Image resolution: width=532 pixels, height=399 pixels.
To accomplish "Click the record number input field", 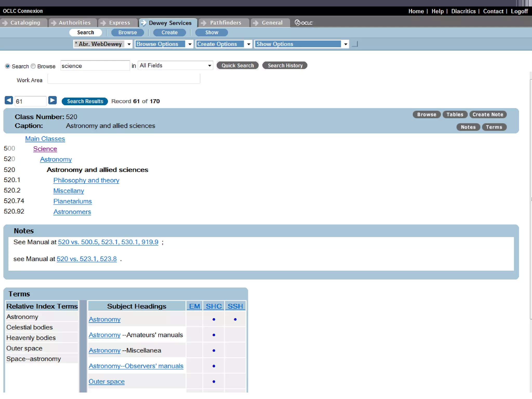I will (30, 101).
